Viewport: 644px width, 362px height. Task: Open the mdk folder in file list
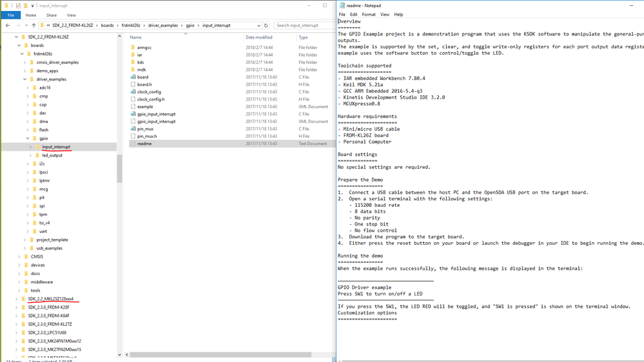pos(141,70)
